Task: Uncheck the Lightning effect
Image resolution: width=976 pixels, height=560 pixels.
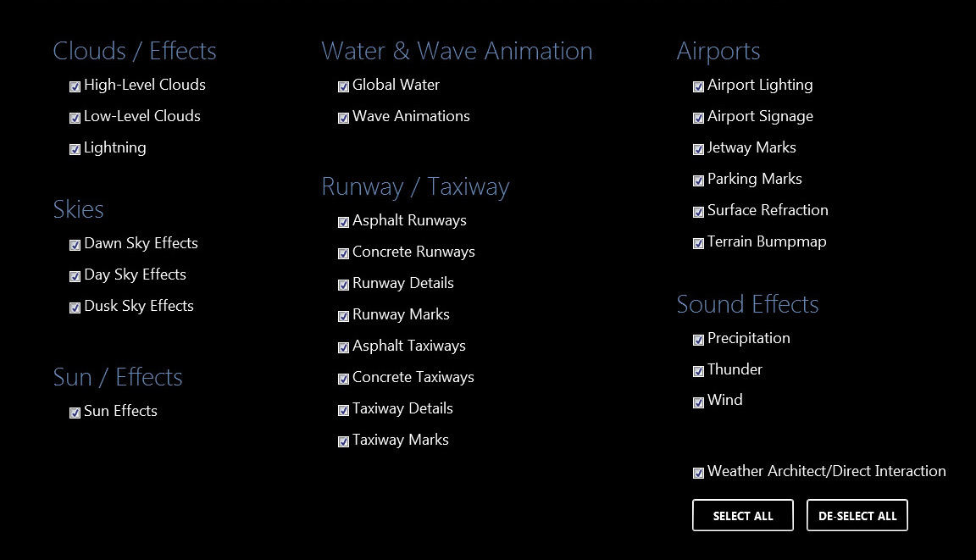Action: coord(75,149)
